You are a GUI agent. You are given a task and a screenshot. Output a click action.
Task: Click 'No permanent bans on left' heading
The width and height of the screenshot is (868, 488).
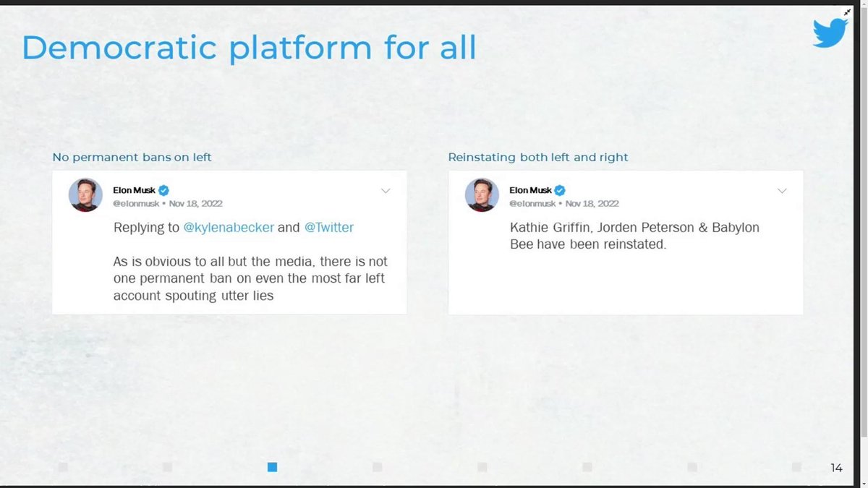click(x=132, y=157)
